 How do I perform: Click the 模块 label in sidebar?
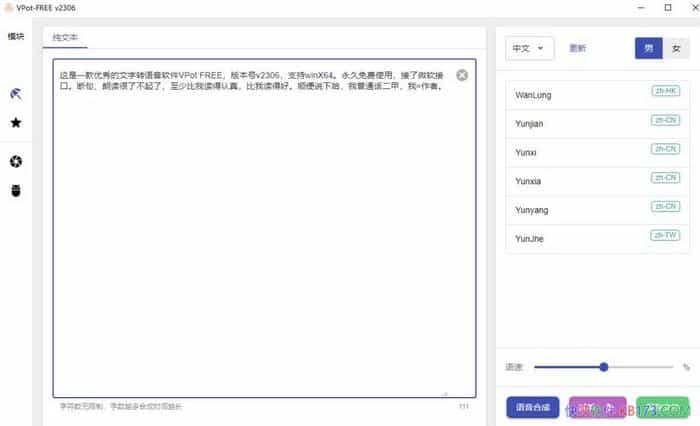[16, 36]
